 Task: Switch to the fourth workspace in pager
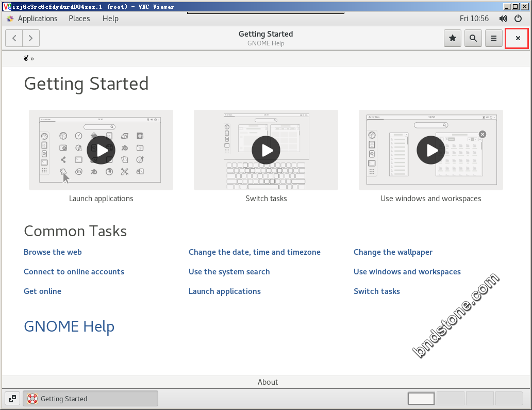tap(509, 399)
